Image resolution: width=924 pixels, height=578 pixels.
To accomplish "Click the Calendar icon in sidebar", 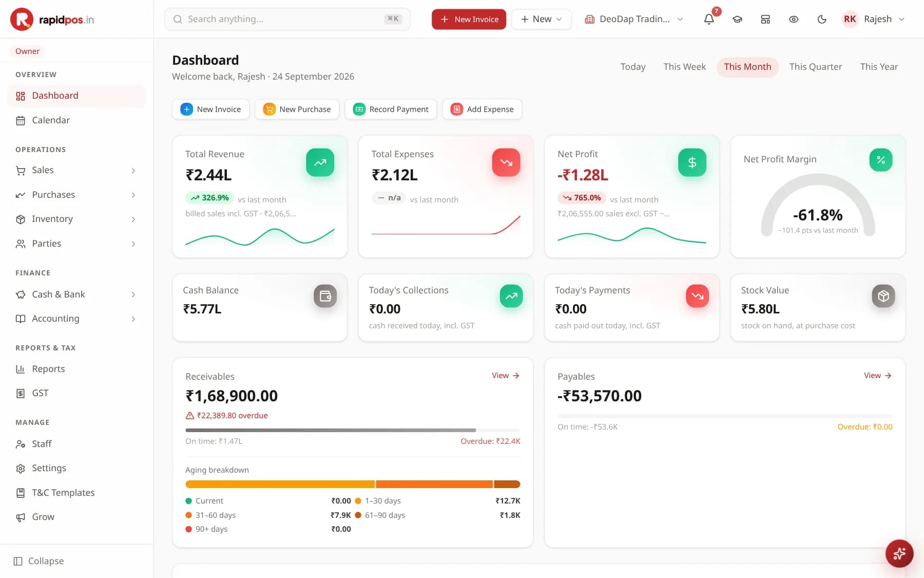I will pos(21,121).
